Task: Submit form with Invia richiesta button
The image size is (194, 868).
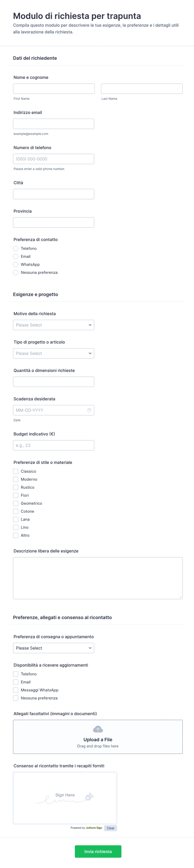Action: point(98,852)
